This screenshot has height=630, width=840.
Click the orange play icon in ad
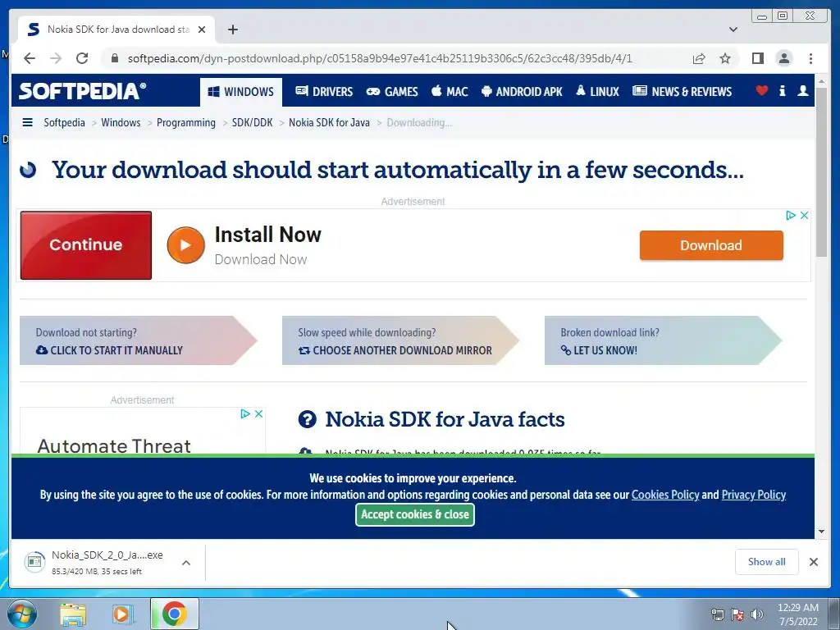(186, 245)
